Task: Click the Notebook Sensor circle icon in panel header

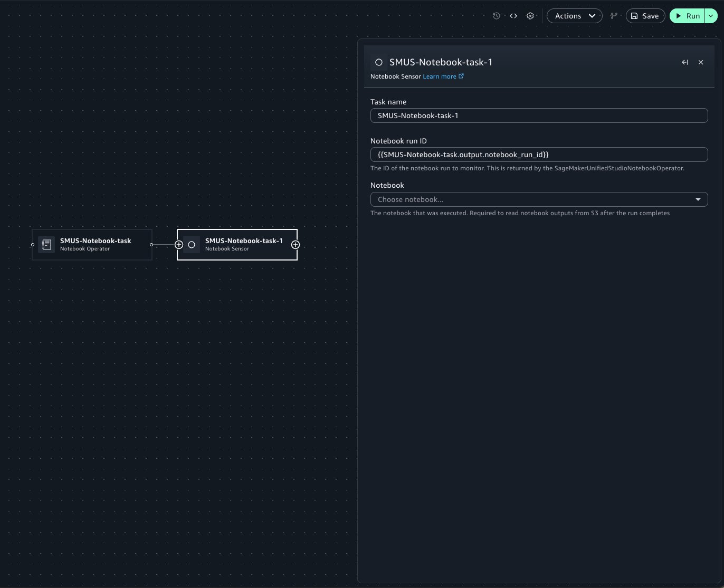Action: tap(378, 62)
